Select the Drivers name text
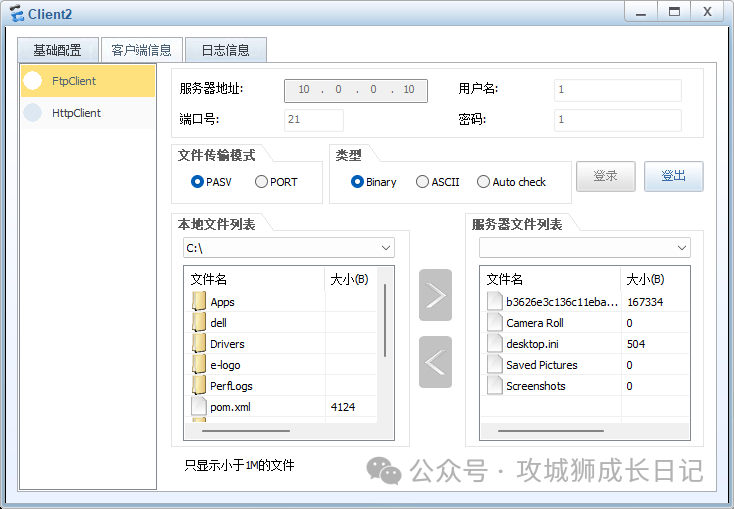Screen dimensions: 734x509 [227, 344]
